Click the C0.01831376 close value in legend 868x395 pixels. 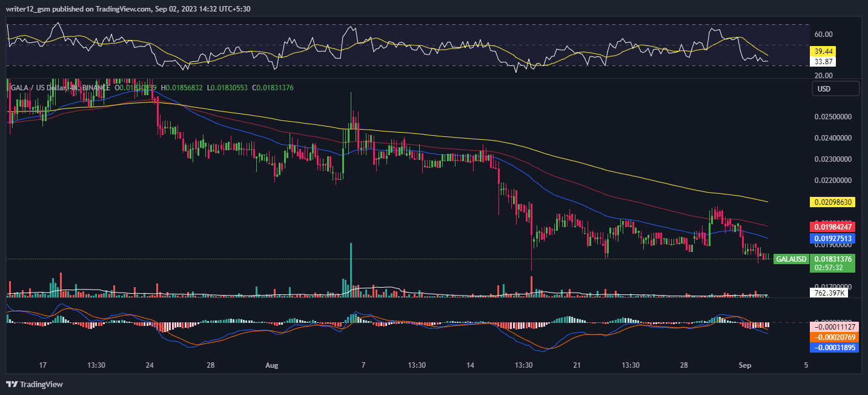pyautogui.click(x=273, y=88)
